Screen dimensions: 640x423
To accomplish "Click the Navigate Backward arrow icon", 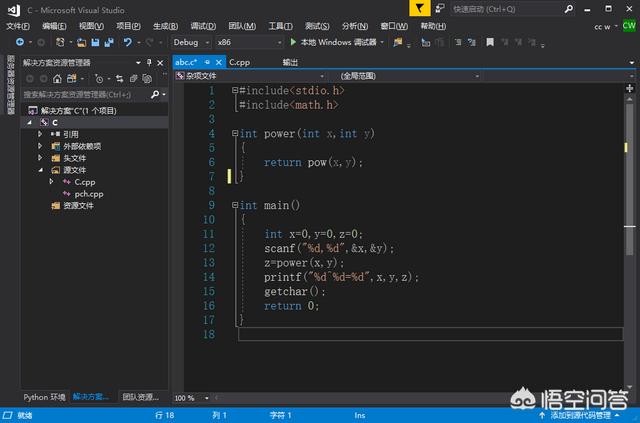I will pos(20,42).
